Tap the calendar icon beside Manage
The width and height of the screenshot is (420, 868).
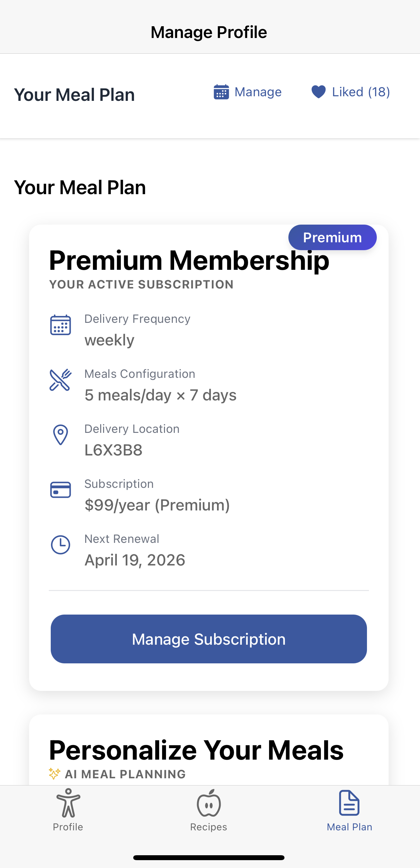tap(221, 92)
